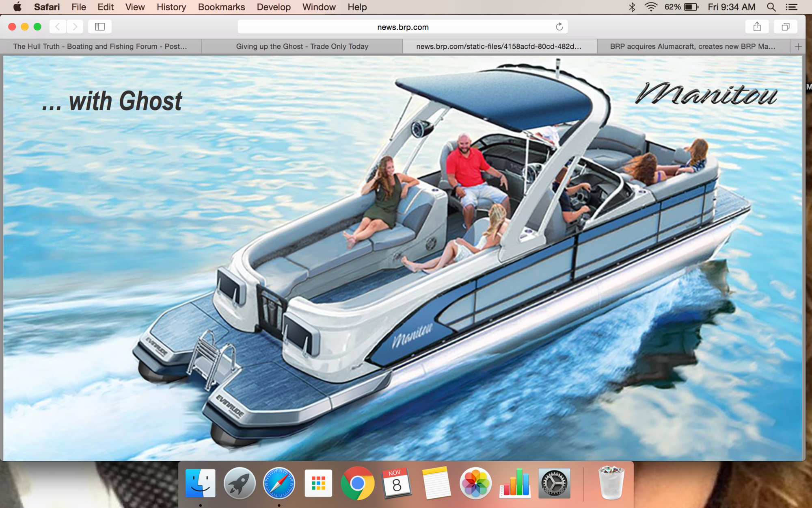This screenshot has width=812, height=508.
Task: Click Safari compass icon in Dock
Action: pyautogui.click(x=279, y=483)
